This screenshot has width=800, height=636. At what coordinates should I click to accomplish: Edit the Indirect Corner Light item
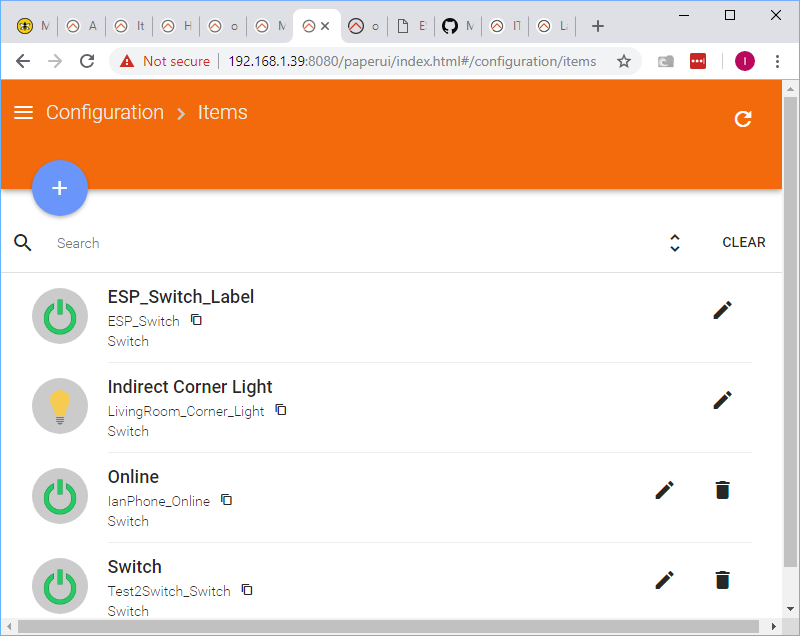click(x=722, y=400)
